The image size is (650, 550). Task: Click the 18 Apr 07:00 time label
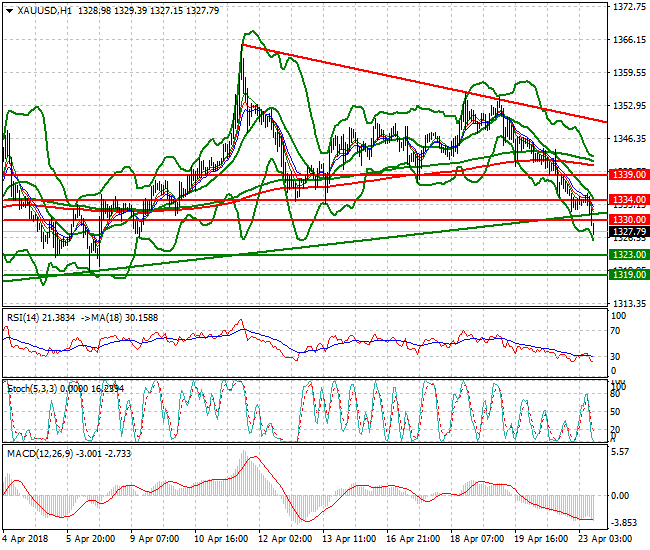click(x=477, y=539)
